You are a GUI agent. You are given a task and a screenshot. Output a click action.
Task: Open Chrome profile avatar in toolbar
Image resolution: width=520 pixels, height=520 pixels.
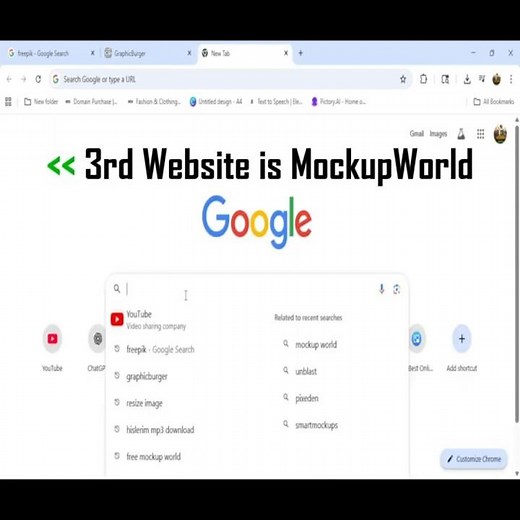tap(496, 79)
